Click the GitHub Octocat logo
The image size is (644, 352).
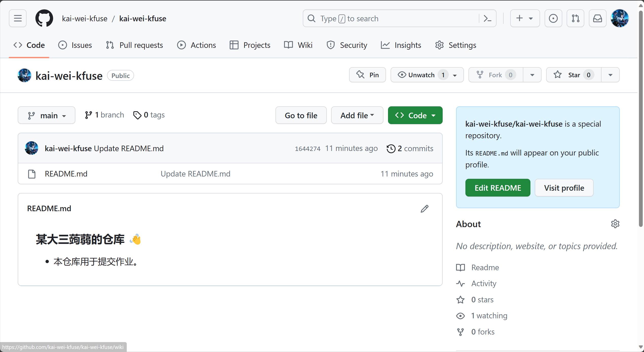pos(44,18)
